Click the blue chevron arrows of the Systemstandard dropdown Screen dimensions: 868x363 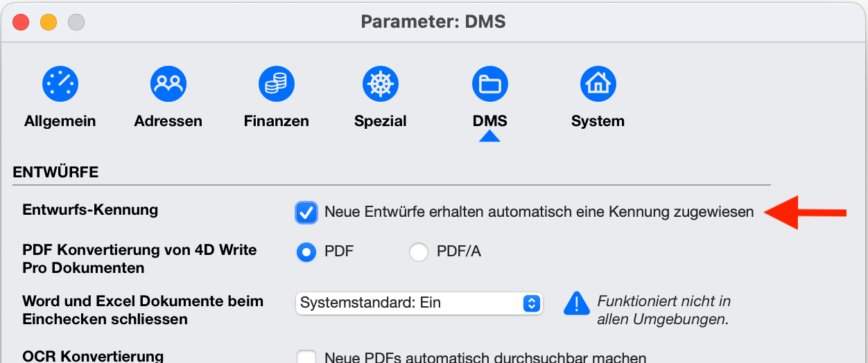[531, 303]
